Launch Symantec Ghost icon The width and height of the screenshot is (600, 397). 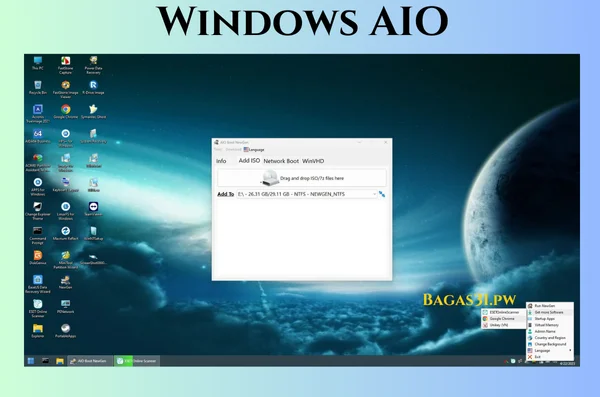[x=93, y=112]
